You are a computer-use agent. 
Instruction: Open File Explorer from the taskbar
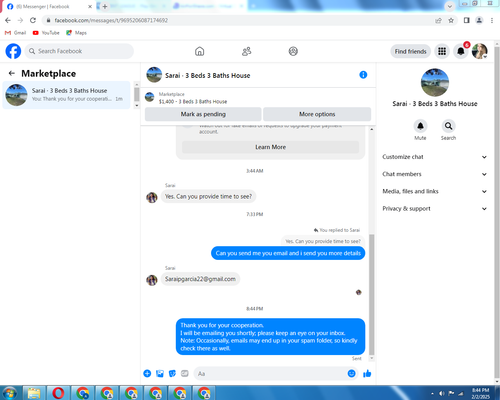point(34,393)
